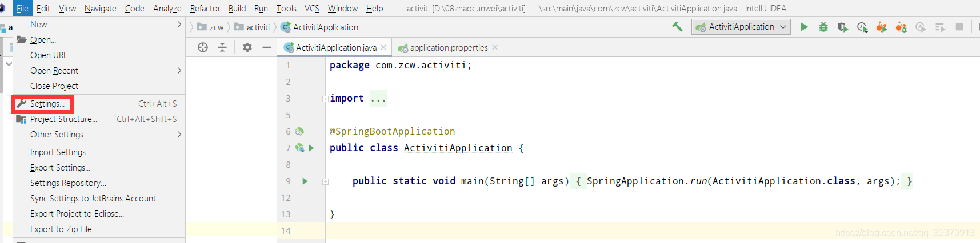Viewport: 980px width, 243px height.
Task: Choose Close Project from the File menu
Action: point(99,86)
